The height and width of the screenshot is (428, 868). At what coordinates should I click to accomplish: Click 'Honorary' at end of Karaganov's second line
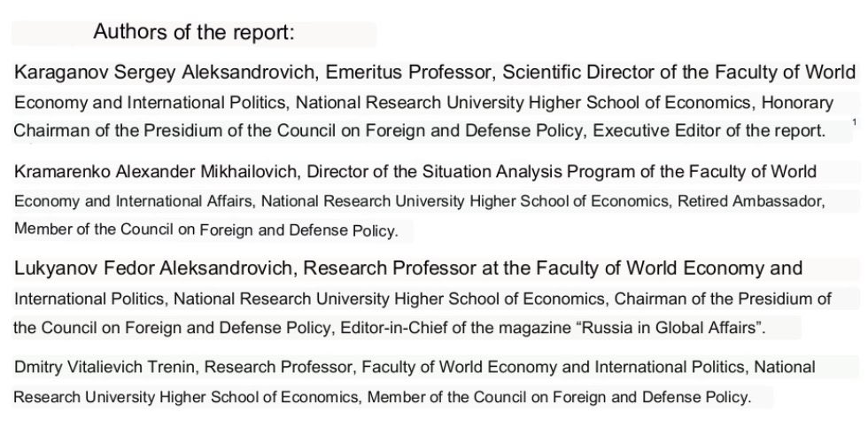click(x=798, y=103)
